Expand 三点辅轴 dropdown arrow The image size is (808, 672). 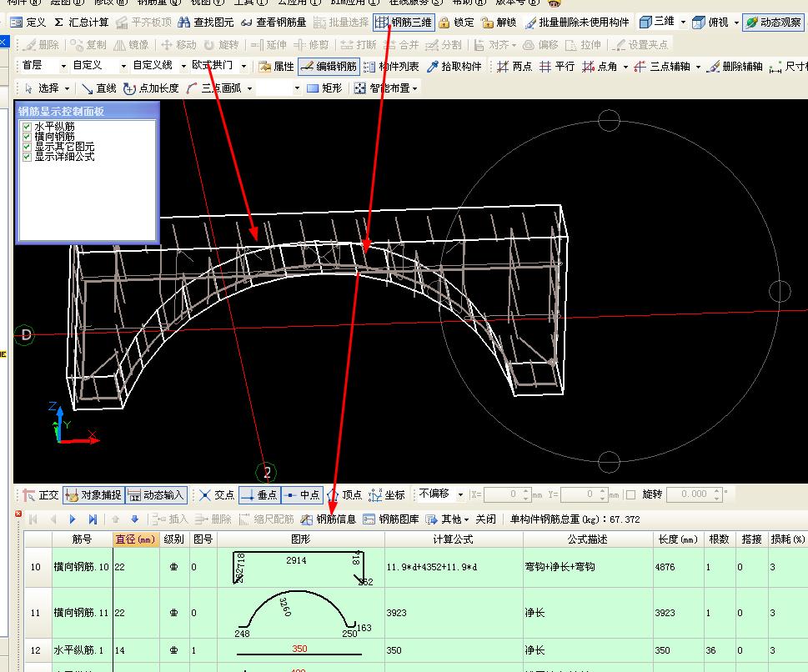click(698, 67)
